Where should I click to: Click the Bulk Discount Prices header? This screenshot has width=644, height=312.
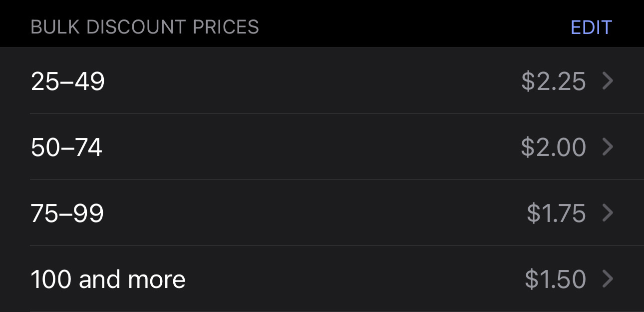(x=145, y=27)
